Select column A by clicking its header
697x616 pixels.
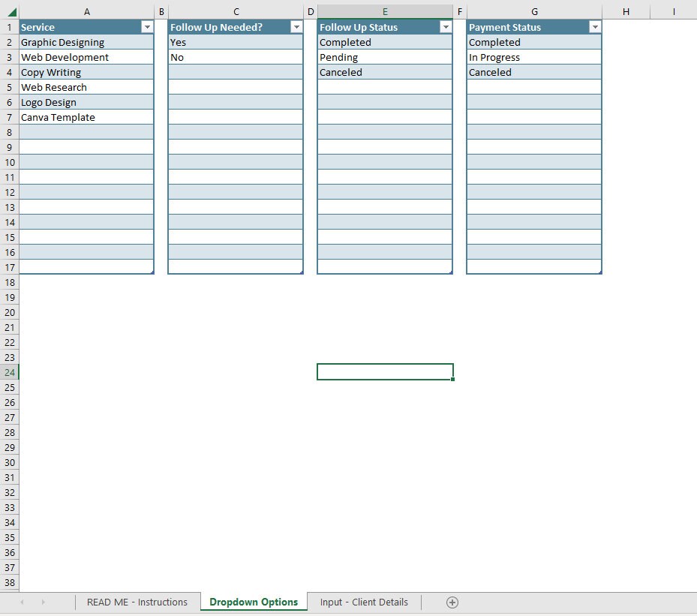pyautogui.click(x=86, y=11)
